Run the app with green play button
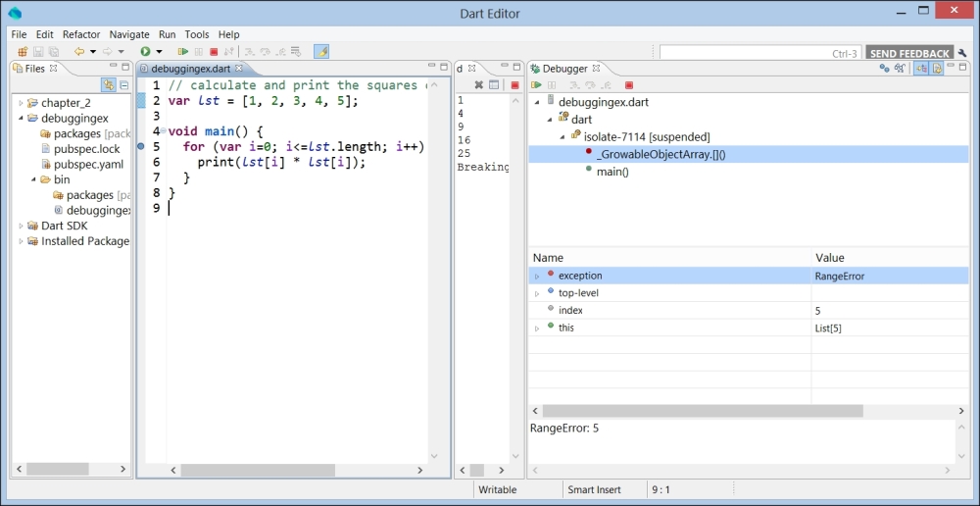This screenshot has width=980, height=506. (146, 52)
